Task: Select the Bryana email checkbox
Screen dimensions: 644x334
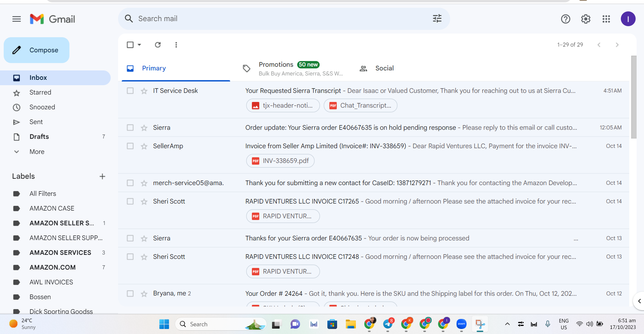Action: point(130,293)
